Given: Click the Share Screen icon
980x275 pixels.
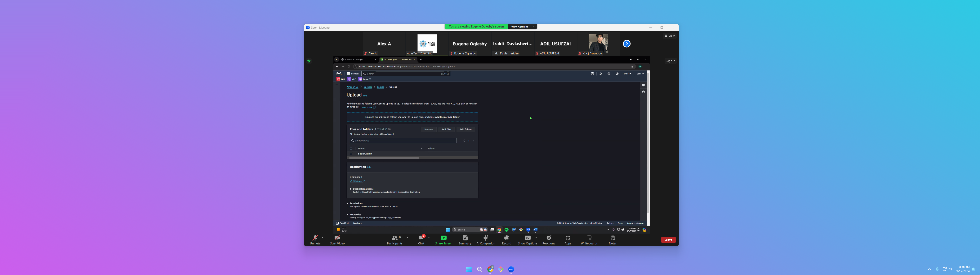Looking at the screenshot, I should pos(444,238).
